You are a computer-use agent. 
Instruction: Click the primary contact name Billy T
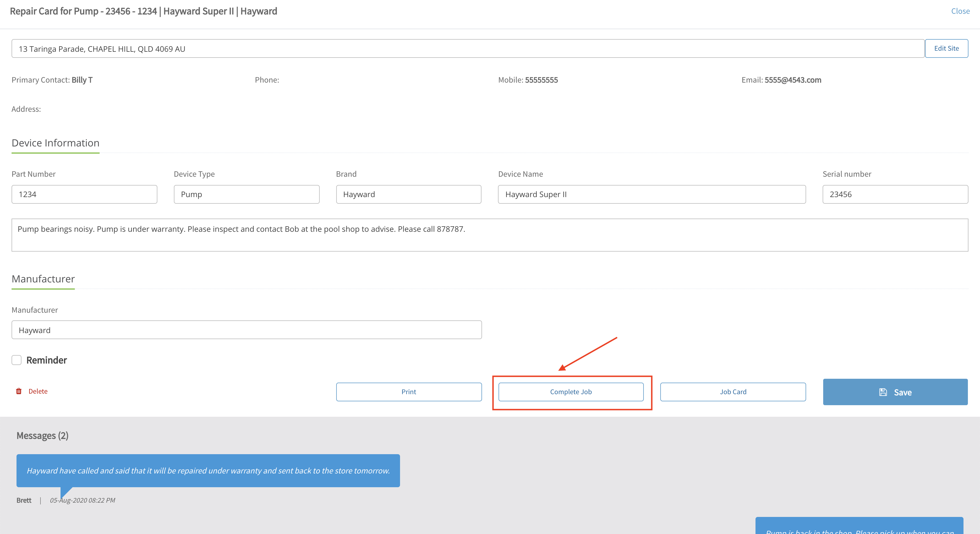[x=82, y=80]
